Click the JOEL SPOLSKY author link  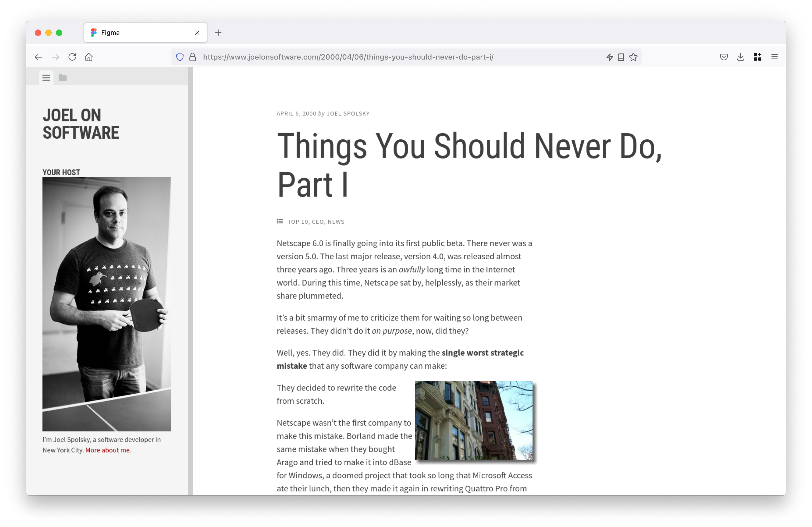click(x=348, y=113)
